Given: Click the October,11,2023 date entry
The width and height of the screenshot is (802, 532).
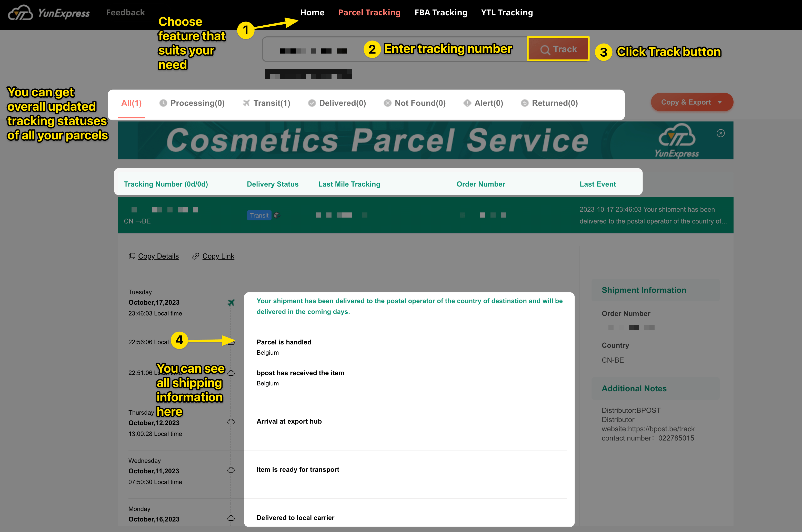Looking at the screenshot, I should tap(154, 471).
